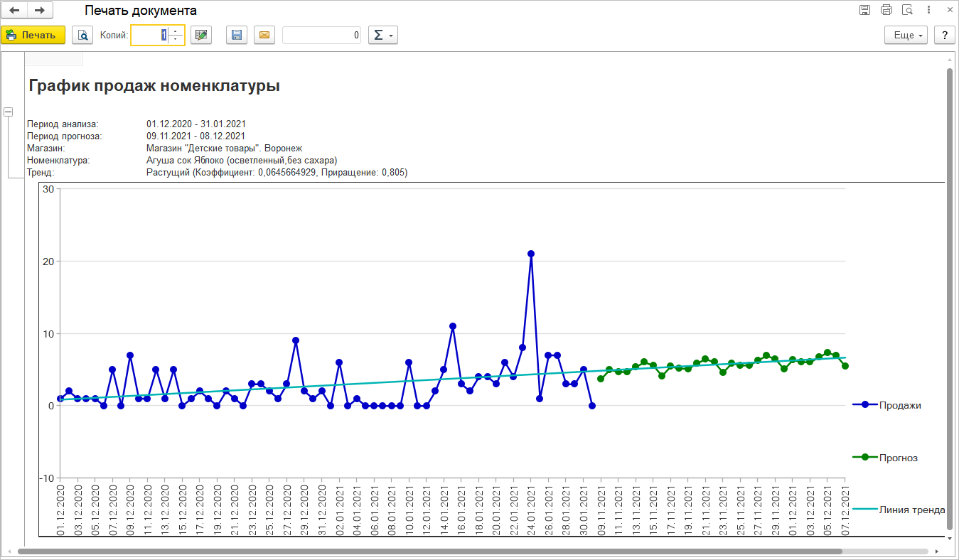Screen dimensions: 959x560
Task: Click the vertical scrollbar
Action: (950, 299)
